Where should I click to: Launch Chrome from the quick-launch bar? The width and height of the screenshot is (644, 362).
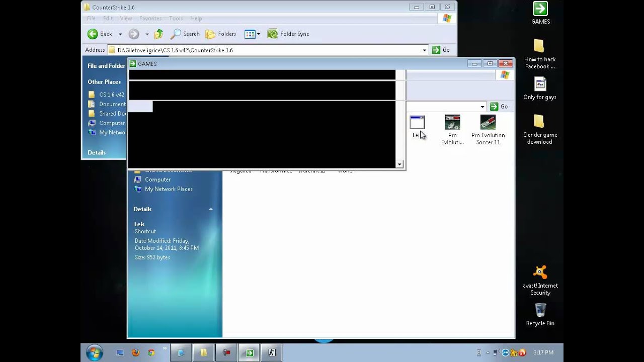(x=151, y=353)
